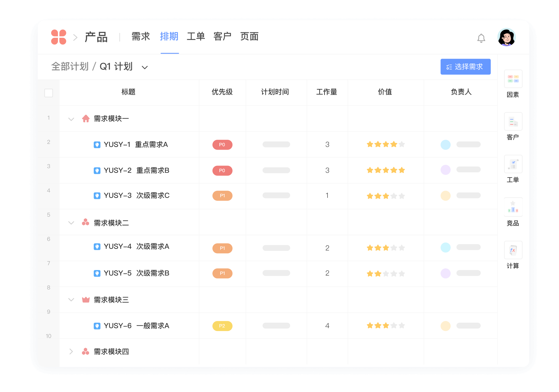This screenshot has height=392, width=559.
Task: Click the notification bell icon
Action: pyautogui.click(x=481, y=38)
